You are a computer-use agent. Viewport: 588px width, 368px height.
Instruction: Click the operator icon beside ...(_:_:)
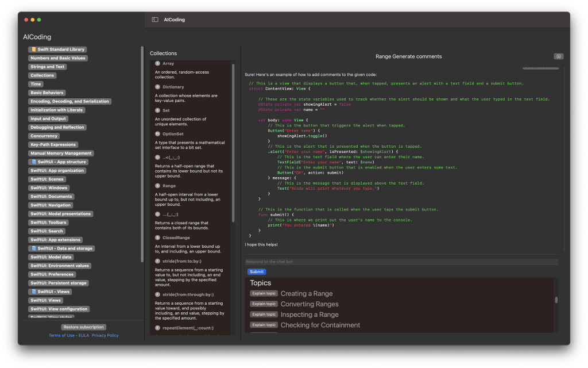pos(157,214)
